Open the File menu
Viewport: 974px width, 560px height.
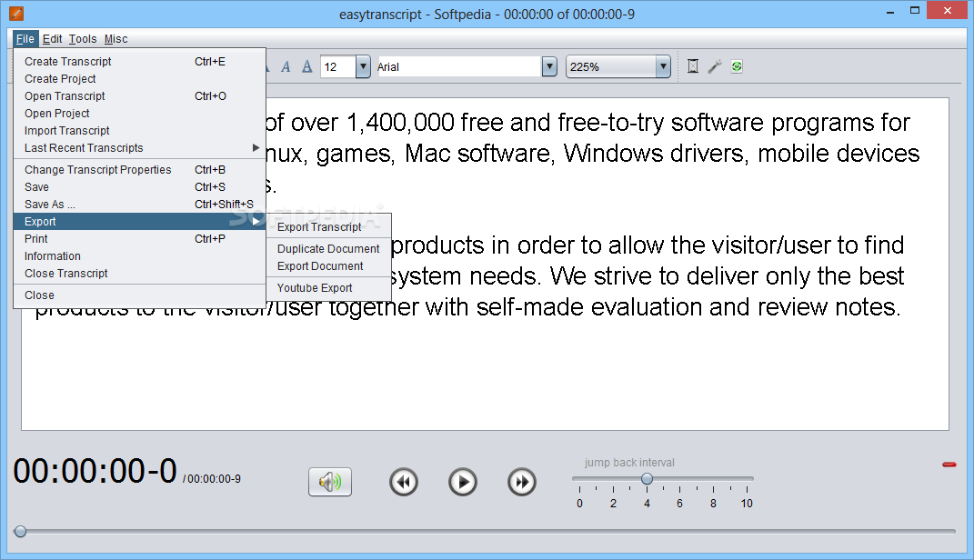[x=25, y=38]
